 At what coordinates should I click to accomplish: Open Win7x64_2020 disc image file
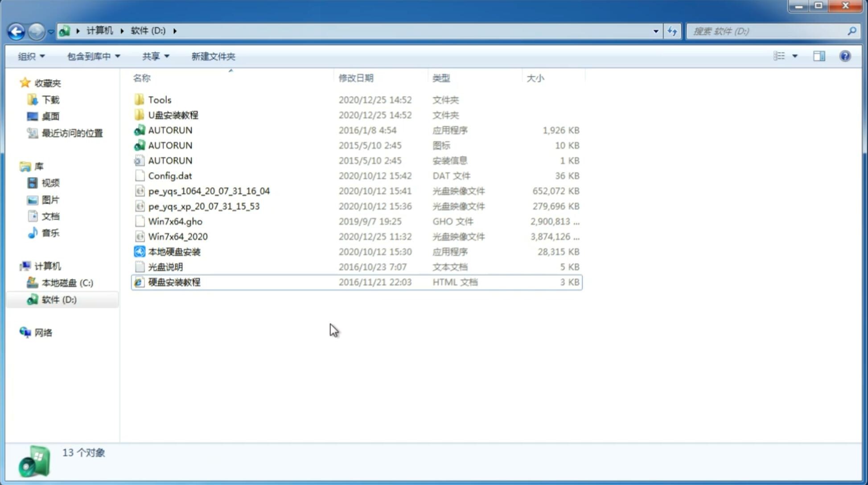(177, 237)
